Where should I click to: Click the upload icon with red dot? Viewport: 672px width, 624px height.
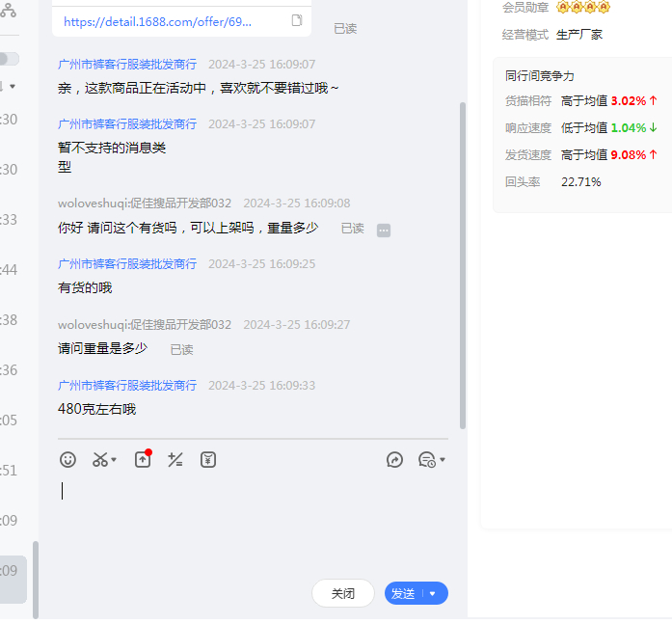[143, 460]
